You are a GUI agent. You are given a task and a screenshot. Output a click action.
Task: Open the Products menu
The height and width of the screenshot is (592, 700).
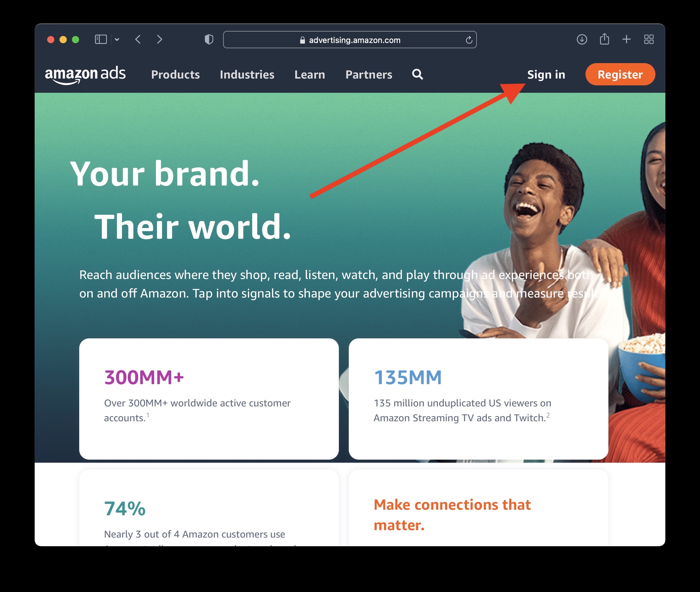pyautogui.click(x=175, y=75)
